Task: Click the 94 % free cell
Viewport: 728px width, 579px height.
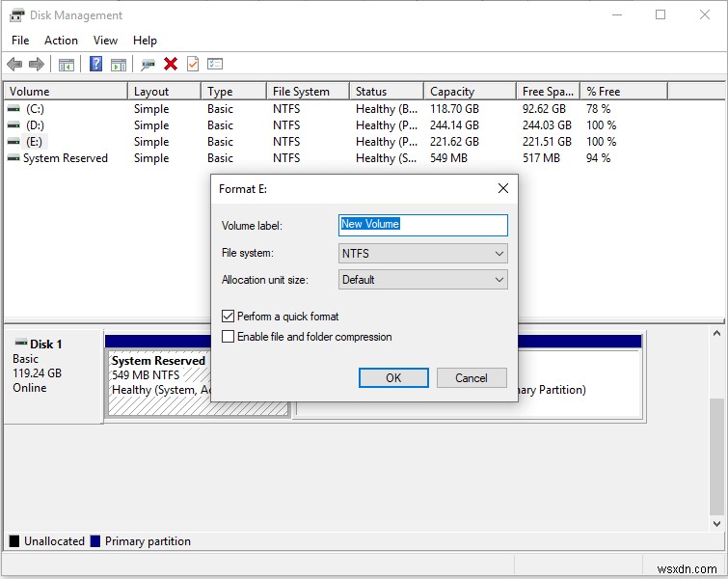Action: point(598,158)
